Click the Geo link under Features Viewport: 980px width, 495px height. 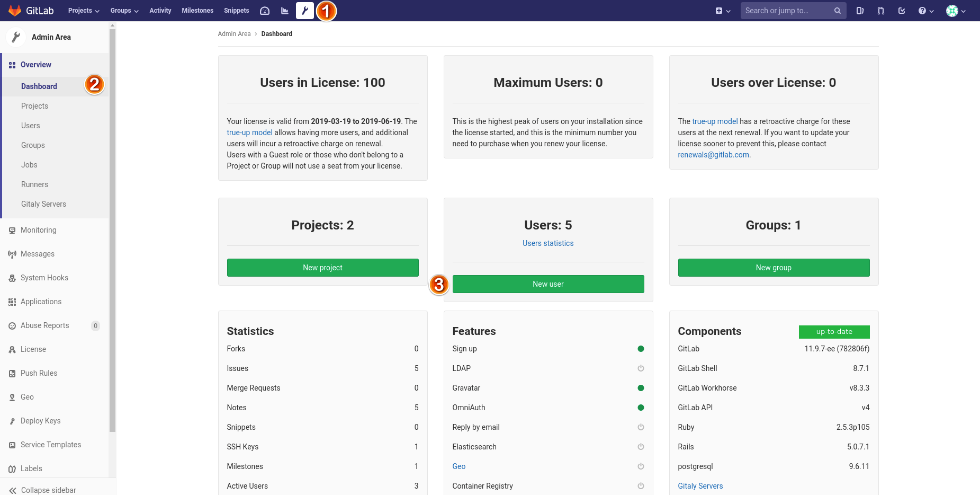pos(459,466)
